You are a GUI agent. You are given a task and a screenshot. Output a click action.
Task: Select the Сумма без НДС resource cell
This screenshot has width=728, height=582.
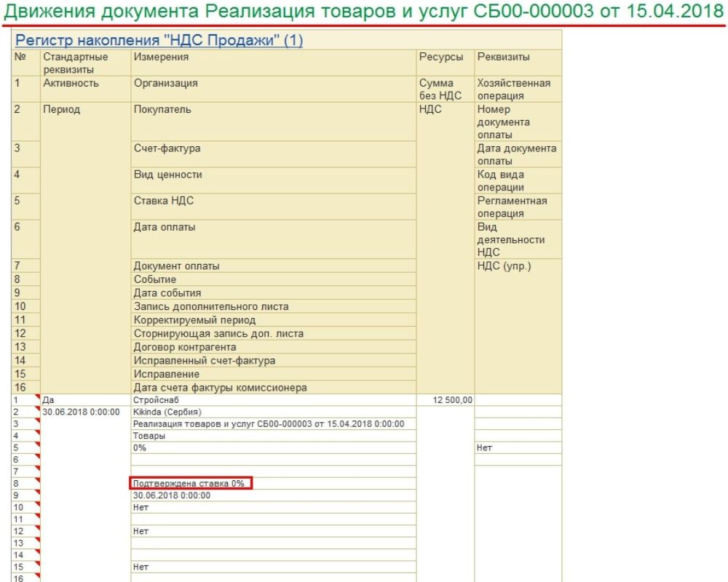pos(446,89)
